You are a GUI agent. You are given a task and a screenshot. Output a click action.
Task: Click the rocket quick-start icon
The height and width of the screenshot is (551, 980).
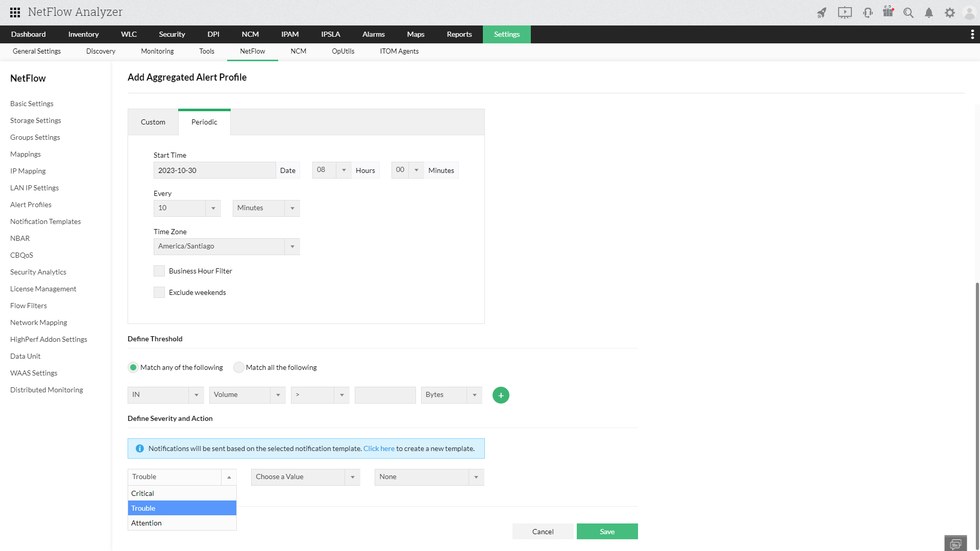pos(821,13)
